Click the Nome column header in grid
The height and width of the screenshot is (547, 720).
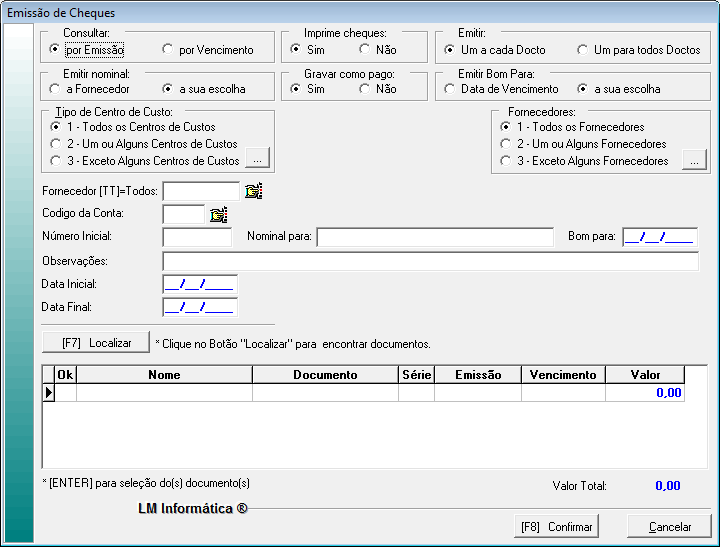[164, 375]
